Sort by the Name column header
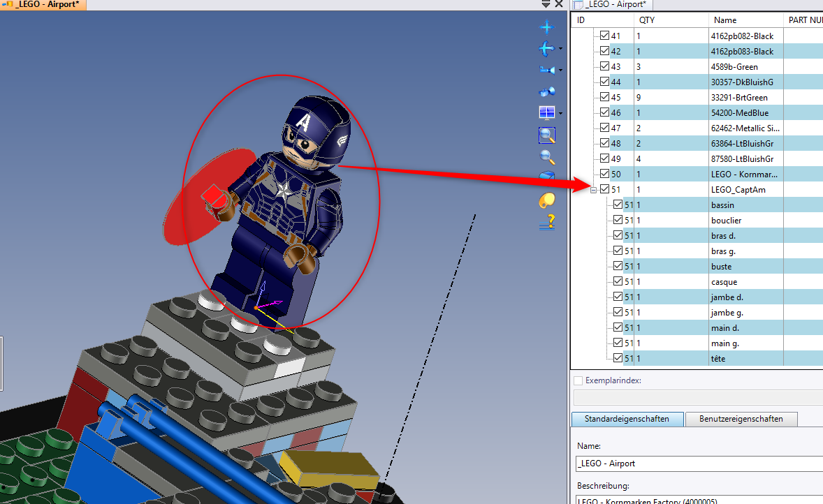This screenshot has height=504, width=823. pos(746,20)
